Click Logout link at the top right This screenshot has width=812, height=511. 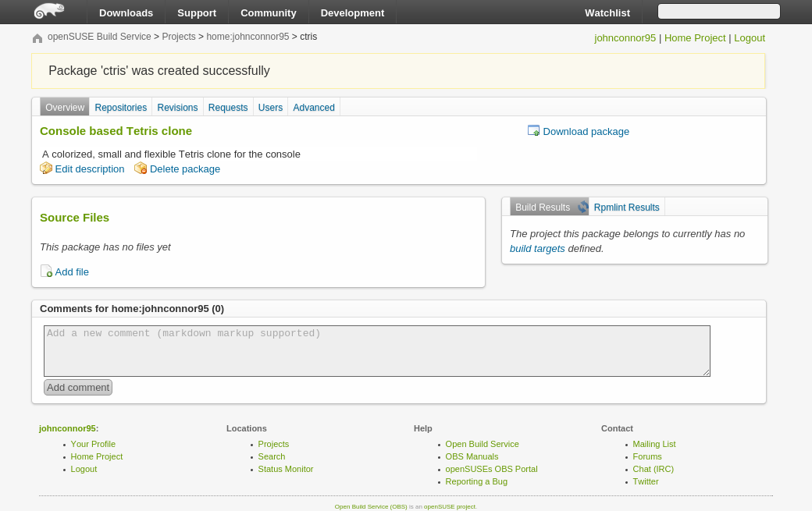pos(750,38)
